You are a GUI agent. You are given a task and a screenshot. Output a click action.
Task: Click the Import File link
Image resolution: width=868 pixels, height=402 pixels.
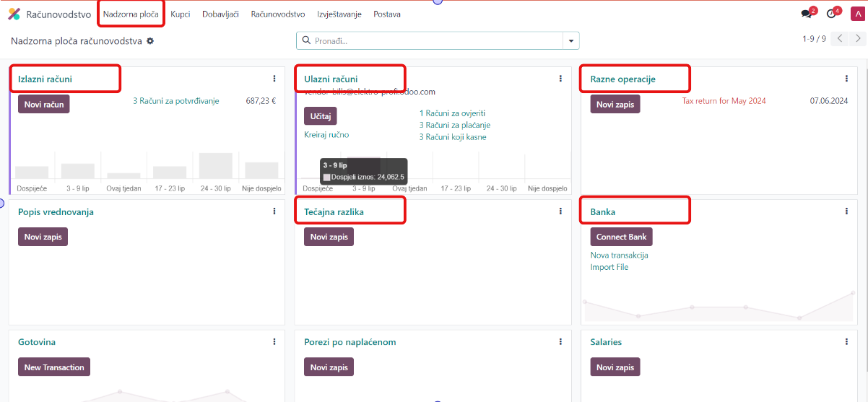(x=609, y=267)
